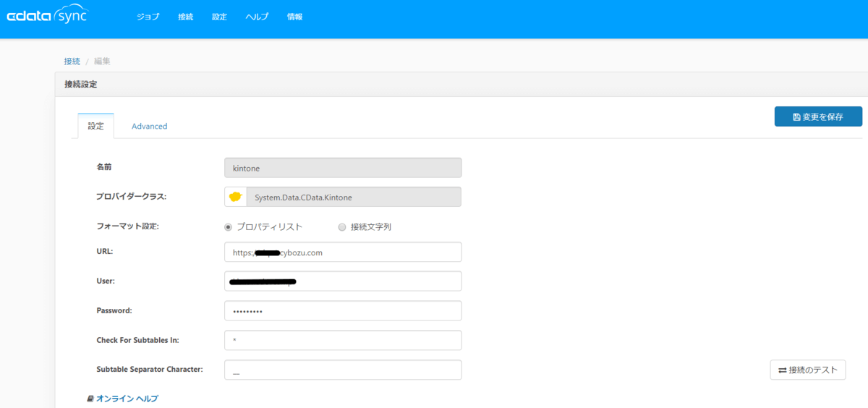Open the 情報 menu

[294, 17]
